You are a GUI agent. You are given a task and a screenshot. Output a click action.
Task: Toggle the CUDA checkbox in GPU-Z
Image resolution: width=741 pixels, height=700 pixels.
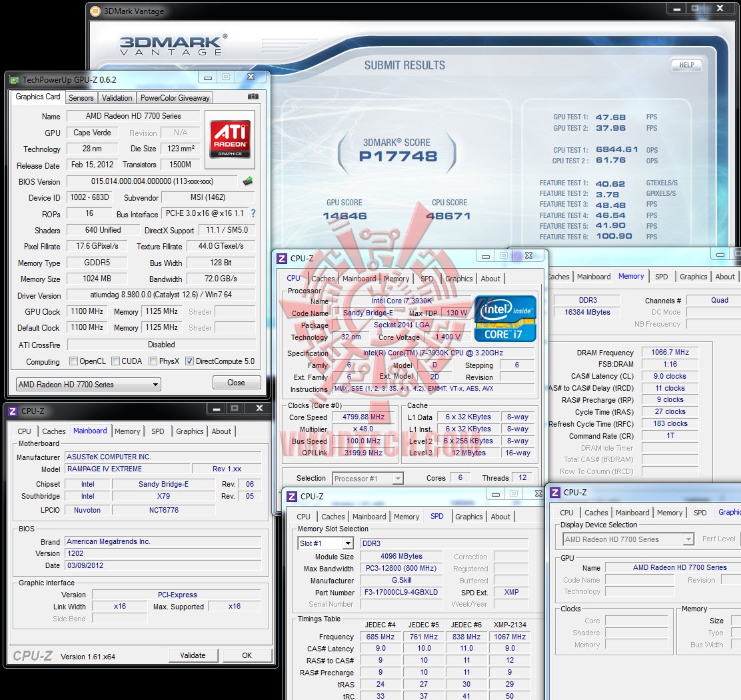115,361
